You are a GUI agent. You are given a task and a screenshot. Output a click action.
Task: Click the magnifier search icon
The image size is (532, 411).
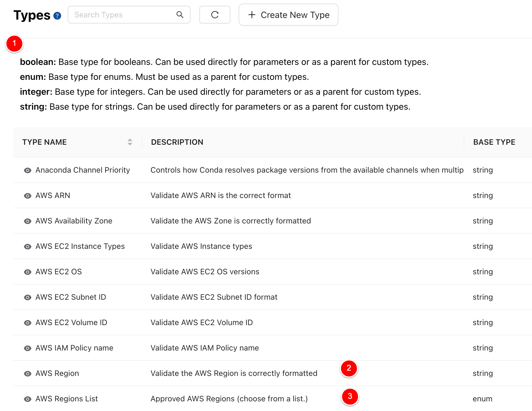tap(180, 15)
